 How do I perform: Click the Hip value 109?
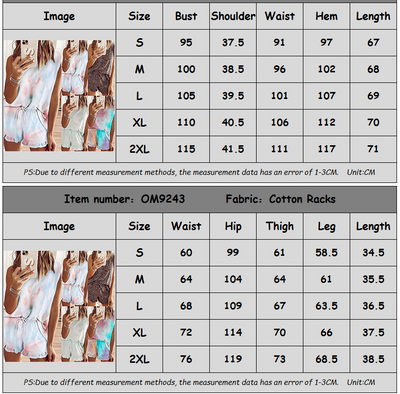click(x=233, y=306)
